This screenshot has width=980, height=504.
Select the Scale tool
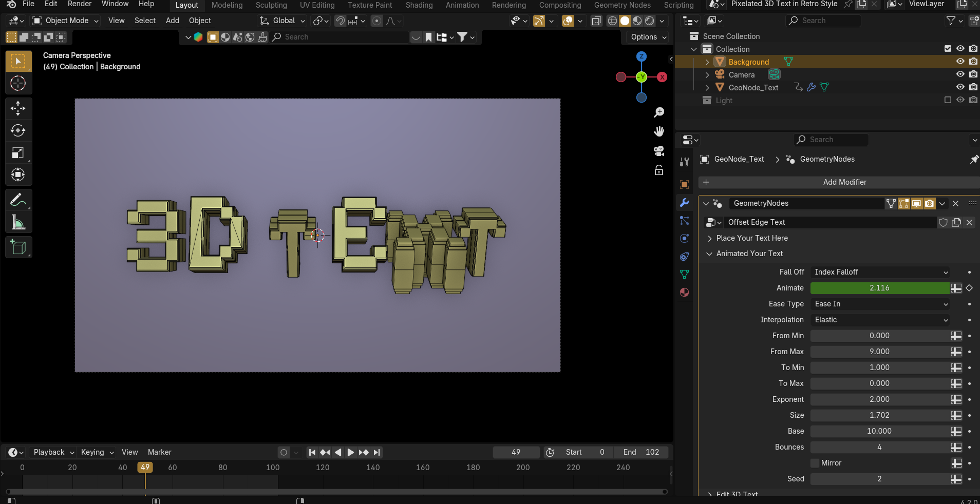click(x=18, y=153)
